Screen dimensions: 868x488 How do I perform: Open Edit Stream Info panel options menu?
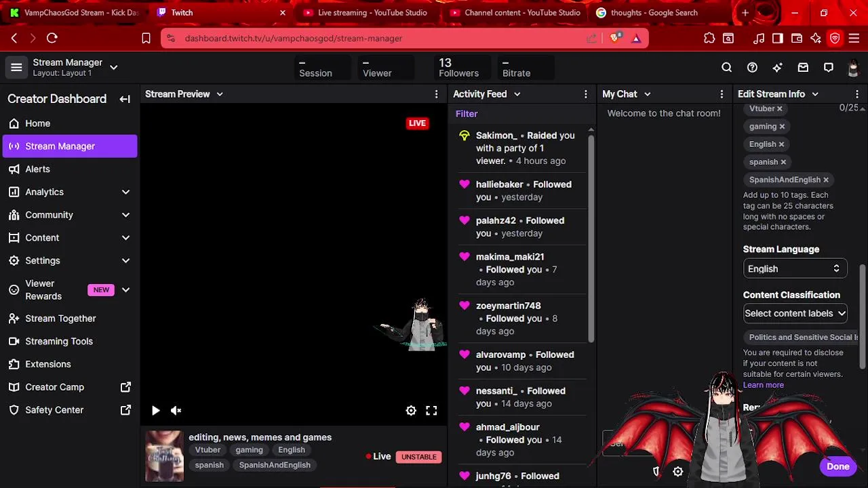[857, 94]
